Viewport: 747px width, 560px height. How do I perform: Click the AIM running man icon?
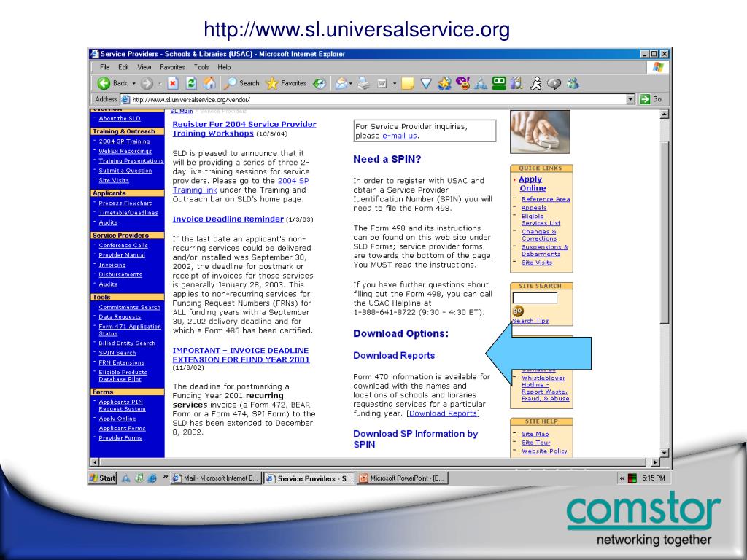click(536, 83)
